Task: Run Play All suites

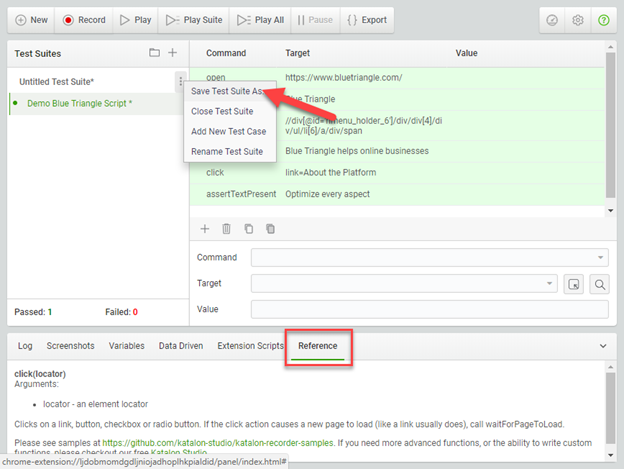Action: click(x=260, y=20)
